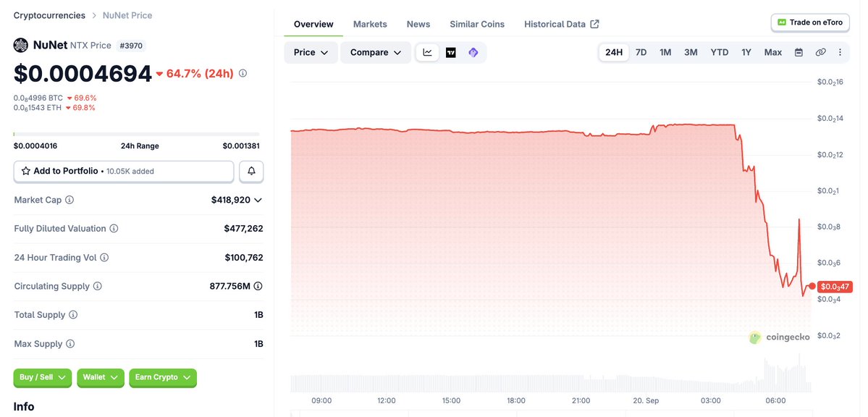The height and width of the screenshot is (417, 868).
Task: Open the Earn Crypto dropdown
Action: 163,377
